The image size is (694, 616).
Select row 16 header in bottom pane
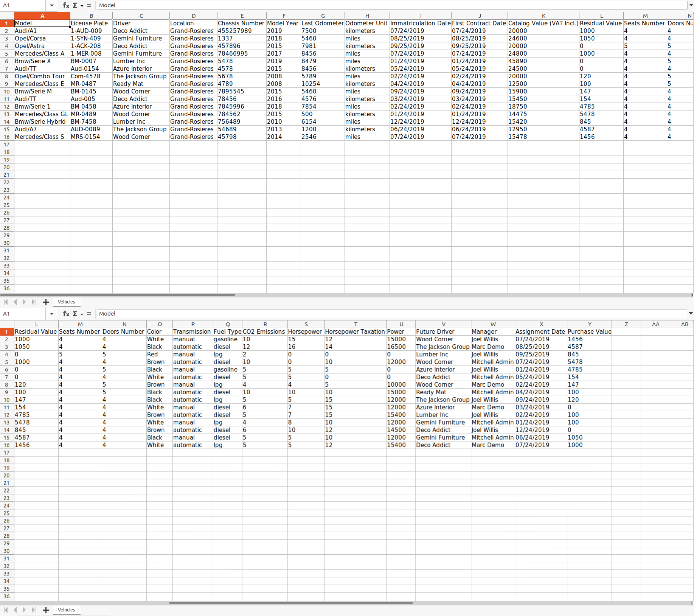point(7,445)
